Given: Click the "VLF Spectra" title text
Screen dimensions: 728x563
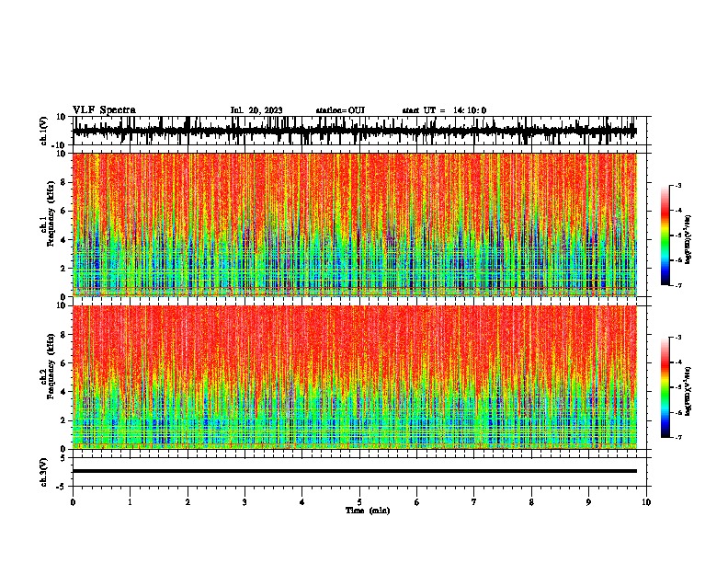Looking at the screenshot, I should click(x=104, y=110).
